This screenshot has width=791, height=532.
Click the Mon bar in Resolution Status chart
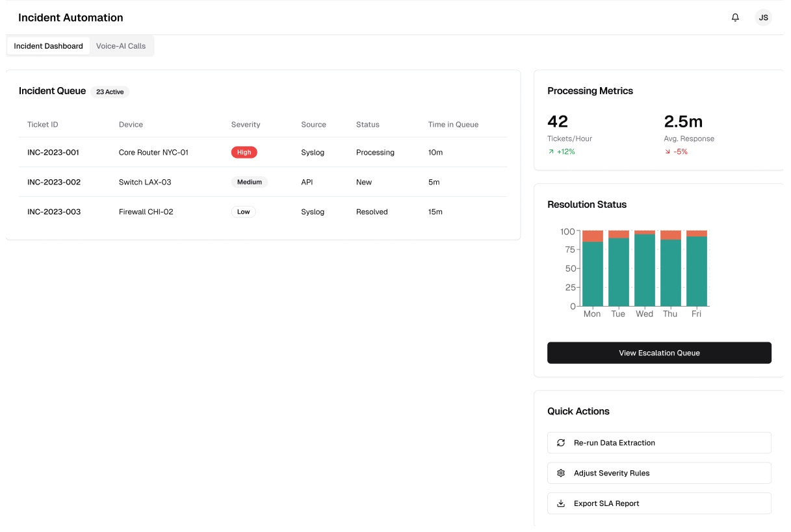pyautogui.click(x=592, y=268)
